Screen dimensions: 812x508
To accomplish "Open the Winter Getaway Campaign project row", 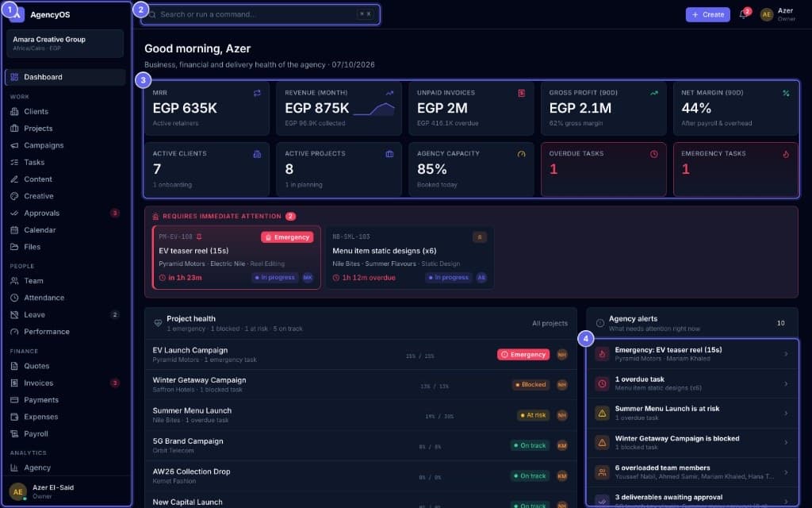I will [x=361, y=385].
